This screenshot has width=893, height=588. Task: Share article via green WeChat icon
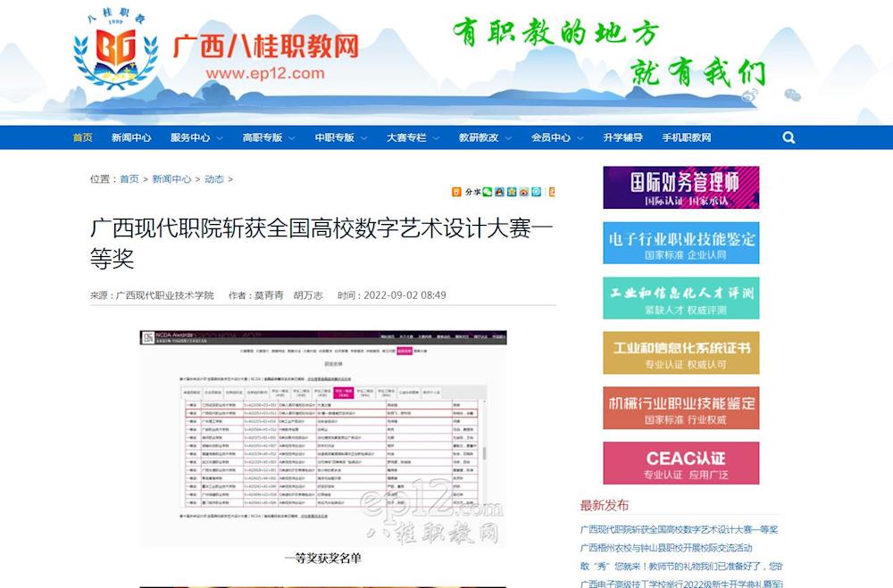[488, 192]
